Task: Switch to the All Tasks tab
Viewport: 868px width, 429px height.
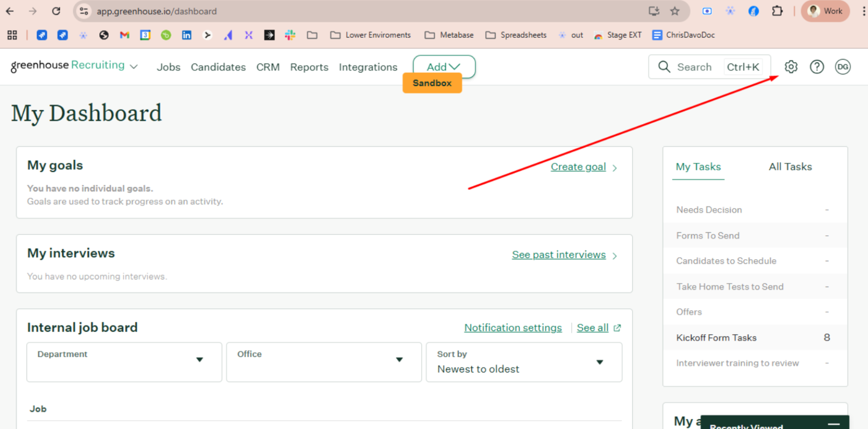Action: tap(790, 167)
